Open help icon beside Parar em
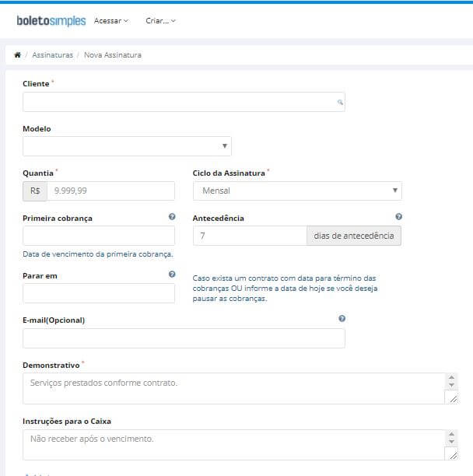This screenshot has height=476, width=473. coord(172,274)
